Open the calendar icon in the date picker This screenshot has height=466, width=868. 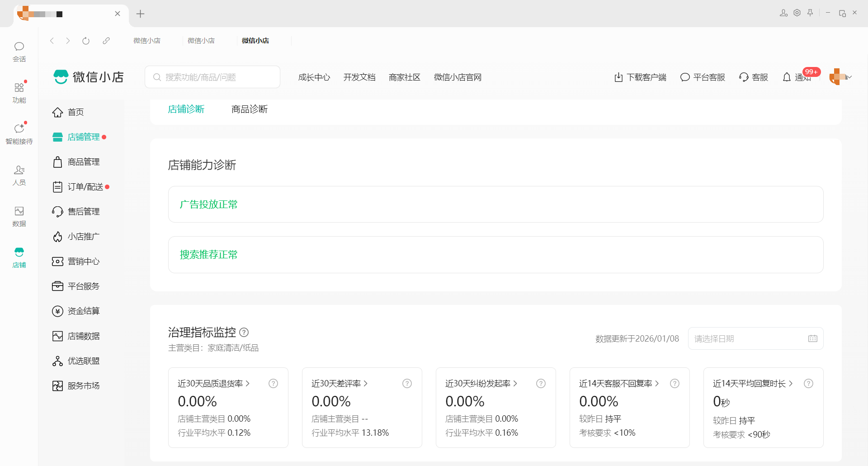(x=812, y=338)
